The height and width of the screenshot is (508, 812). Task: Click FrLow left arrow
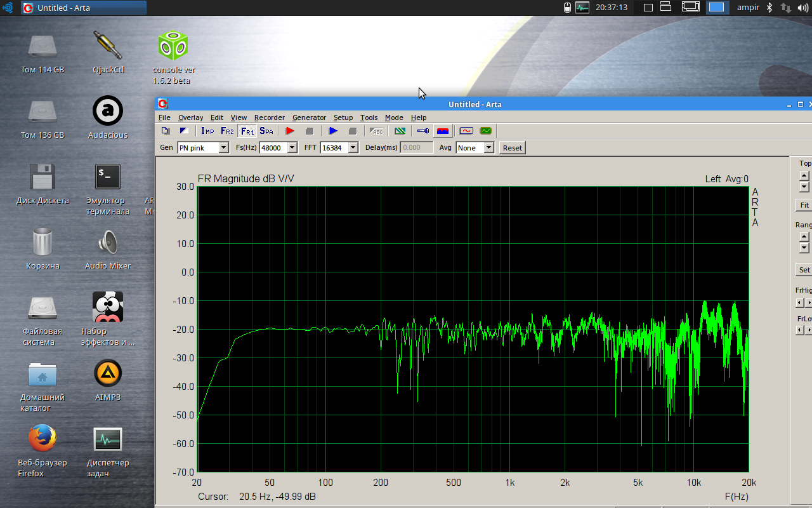click(x=799, y=330)
